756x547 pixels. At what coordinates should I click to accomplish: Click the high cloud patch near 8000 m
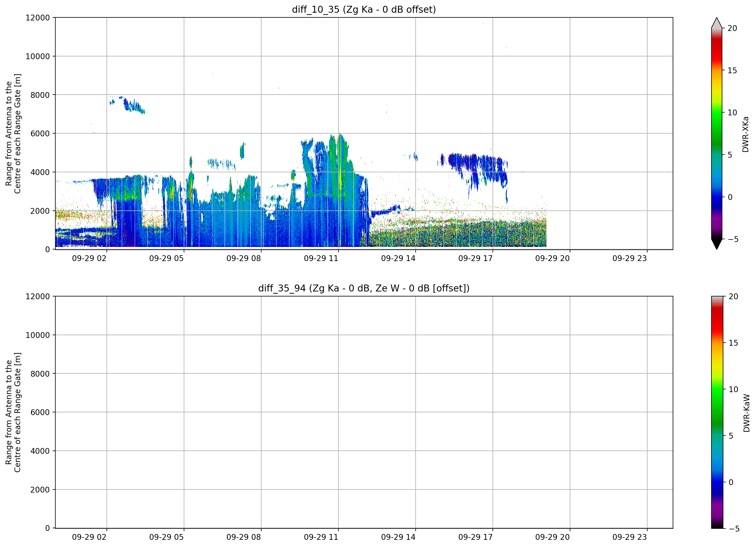click(x=128, y=105)
